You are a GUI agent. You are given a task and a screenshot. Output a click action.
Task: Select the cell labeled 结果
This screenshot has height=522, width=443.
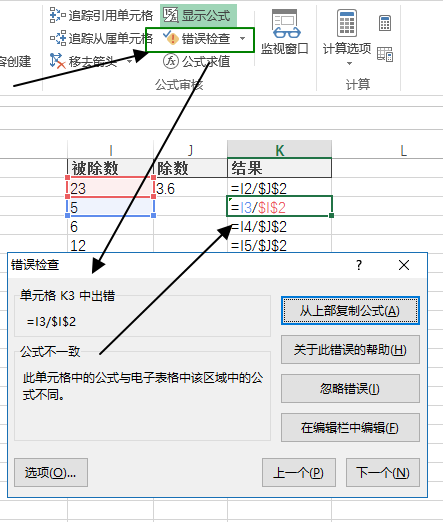(280, 168)
